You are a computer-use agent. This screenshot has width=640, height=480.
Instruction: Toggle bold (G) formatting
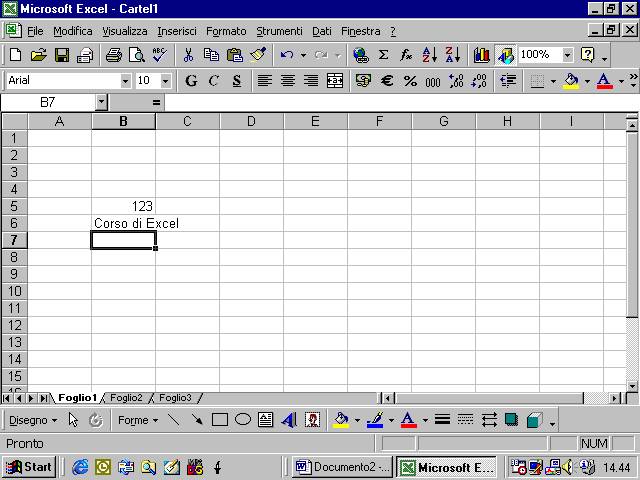click(191, 80)
